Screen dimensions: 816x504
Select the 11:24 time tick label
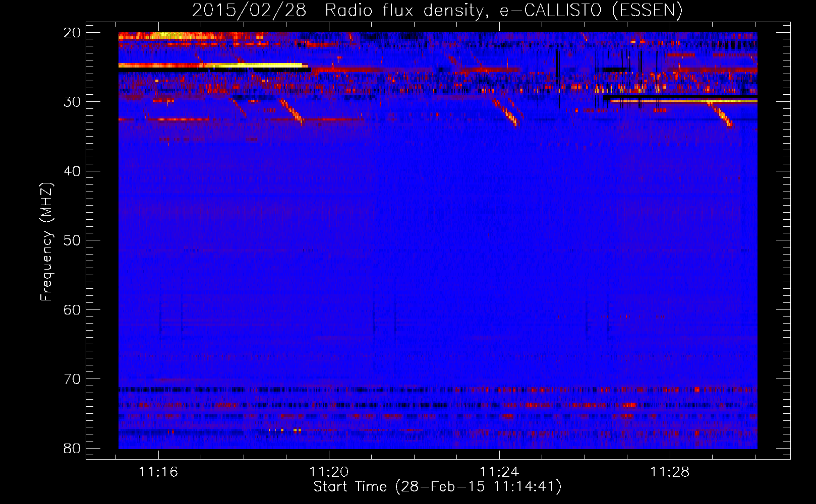pos(499,472)
